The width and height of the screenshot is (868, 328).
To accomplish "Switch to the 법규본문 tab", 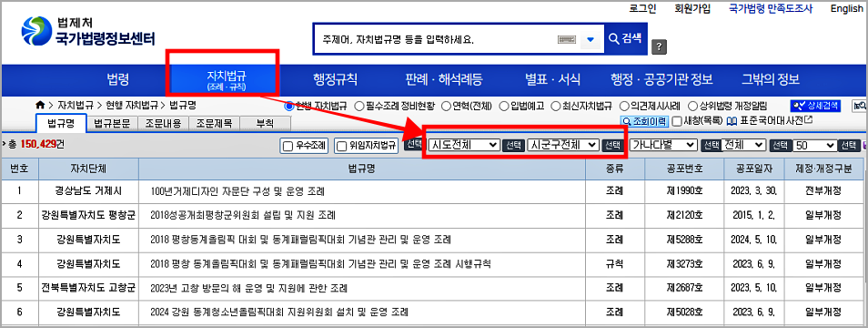I will coord(112,123).
